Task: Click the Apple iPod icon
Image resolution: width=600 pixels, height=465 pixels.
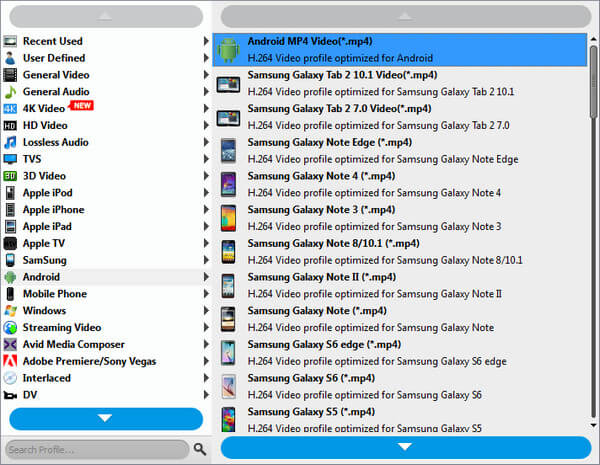Action: (x=10, y=193)
